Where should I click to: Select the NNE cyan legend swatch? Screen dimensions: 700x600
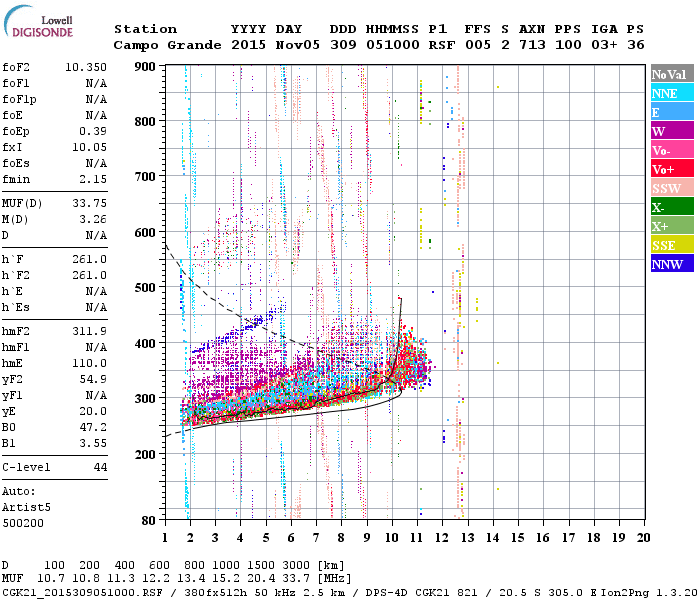point(672,93)
